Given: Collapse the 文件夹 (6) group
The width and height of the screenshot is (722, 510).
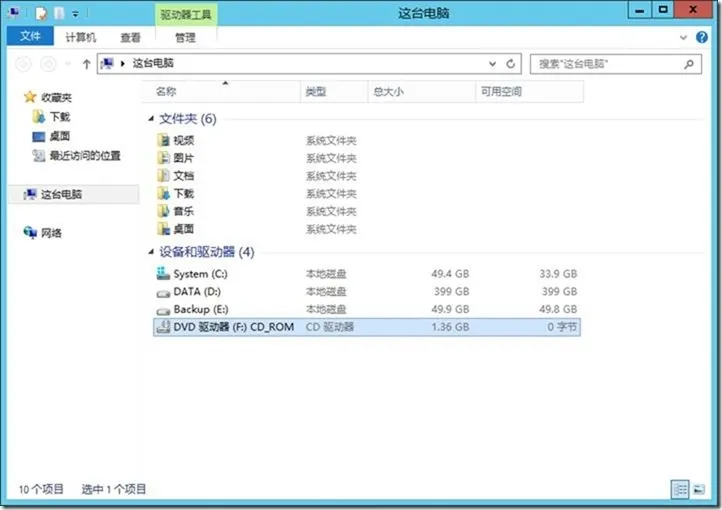Looking at the screenshot, I should 151,119.
